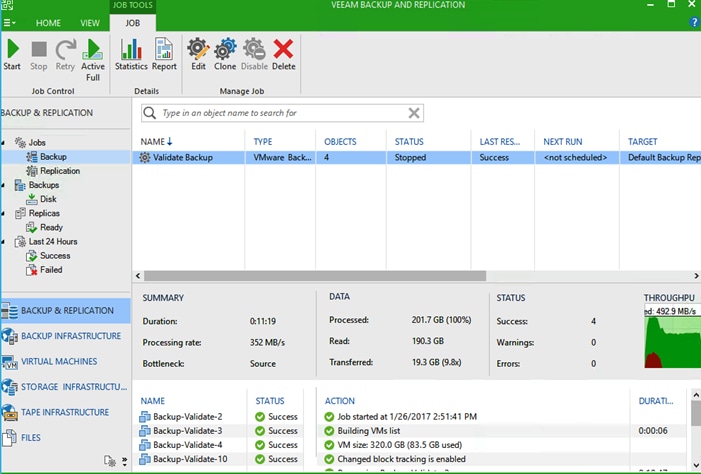Open the job Report
Image resolution: width=701 pixels, height=474 pixels.
[164, 55]
